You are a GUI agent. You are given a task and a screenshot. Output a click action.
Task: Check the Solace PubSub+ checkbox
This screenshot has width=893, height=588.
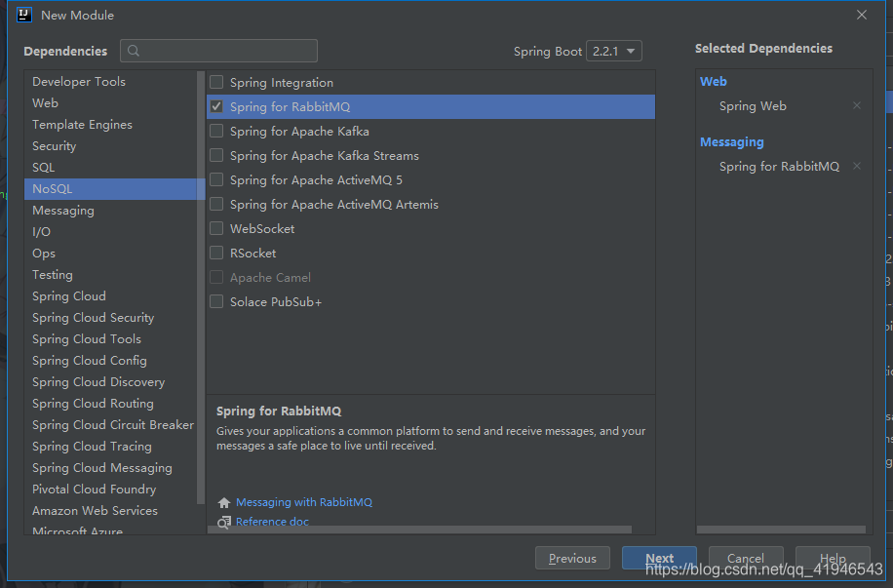click(x=216, y=301)
